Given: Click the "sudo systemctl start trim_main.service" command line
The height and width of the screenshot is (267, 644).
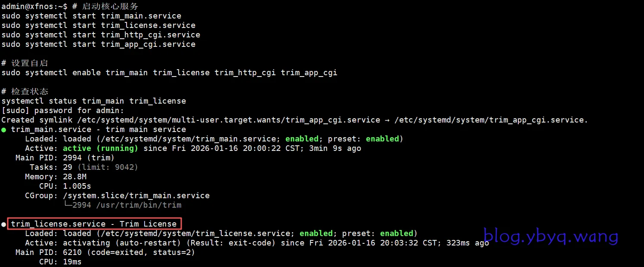Looking at the screenshot, I should pyautogui.click(x=91, y=16).
